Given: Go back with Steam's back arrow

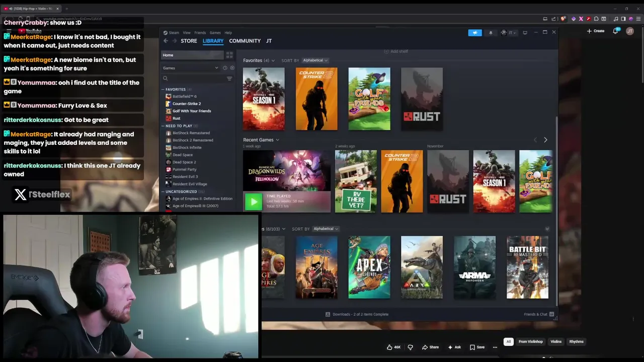Looking at the screenshot, I should (166, 41).
